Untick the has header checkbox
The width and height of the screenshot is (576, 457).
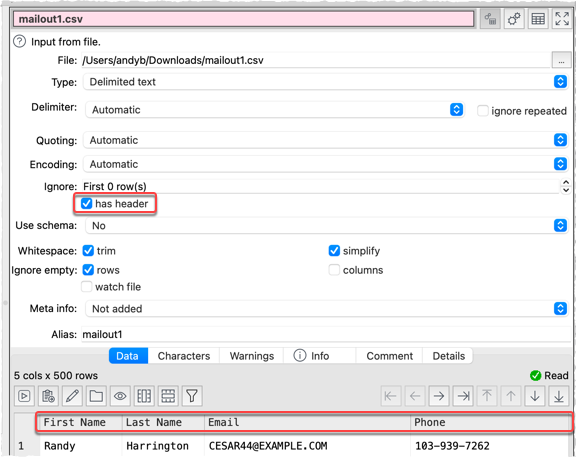[86, 203]
